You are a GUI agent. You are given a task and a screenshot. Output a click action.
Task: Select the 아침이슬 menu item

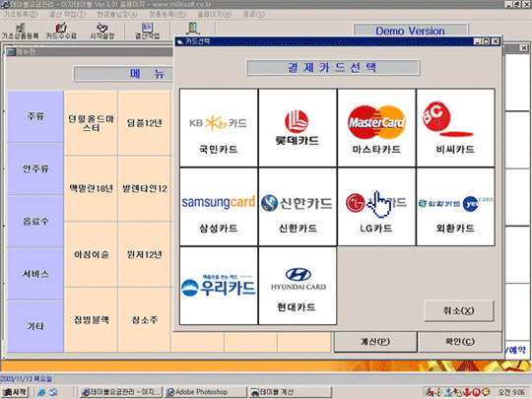(x=91, y=254)
